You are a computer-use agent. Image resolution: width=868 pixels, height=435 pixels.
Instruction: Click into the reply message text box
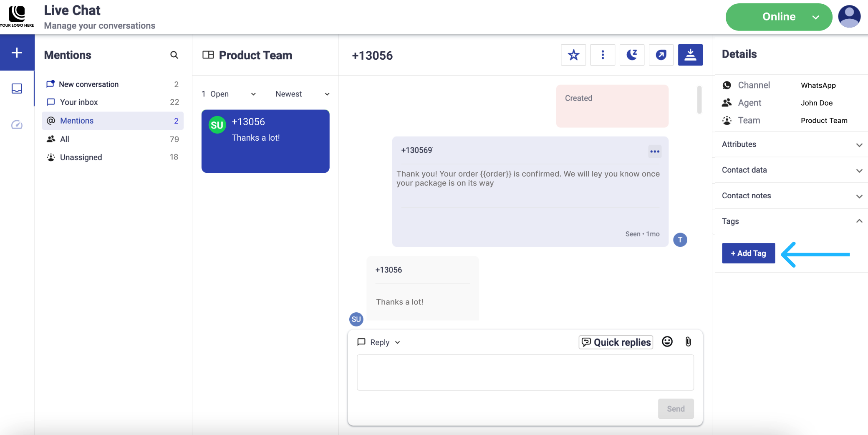(x=525, y=372)
